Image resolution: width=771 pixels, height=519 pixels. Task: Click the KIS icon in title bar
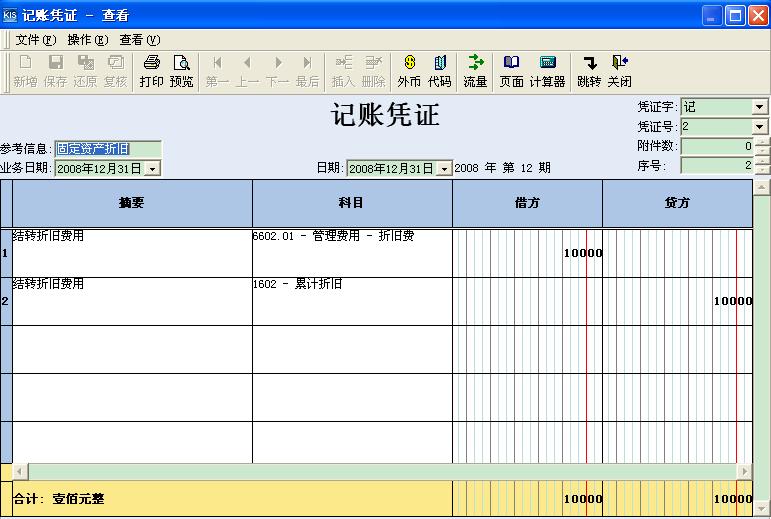[x=9, y=15]
